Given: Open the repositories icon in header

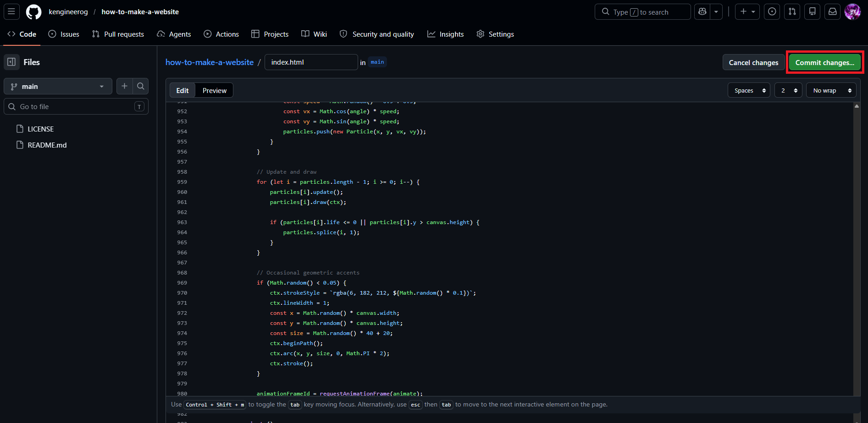Looking at the screenshot, I should point(813,11).
